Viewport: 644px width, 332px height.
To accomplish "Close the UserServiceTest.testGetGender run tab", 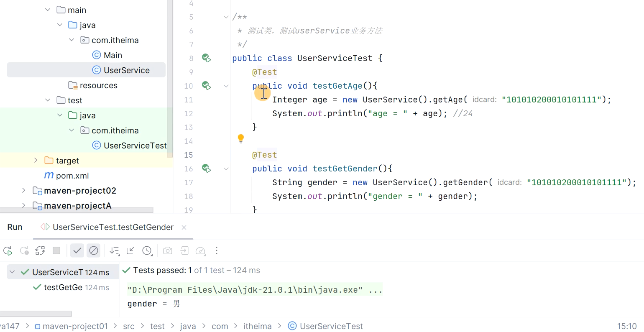I will 184,227.
